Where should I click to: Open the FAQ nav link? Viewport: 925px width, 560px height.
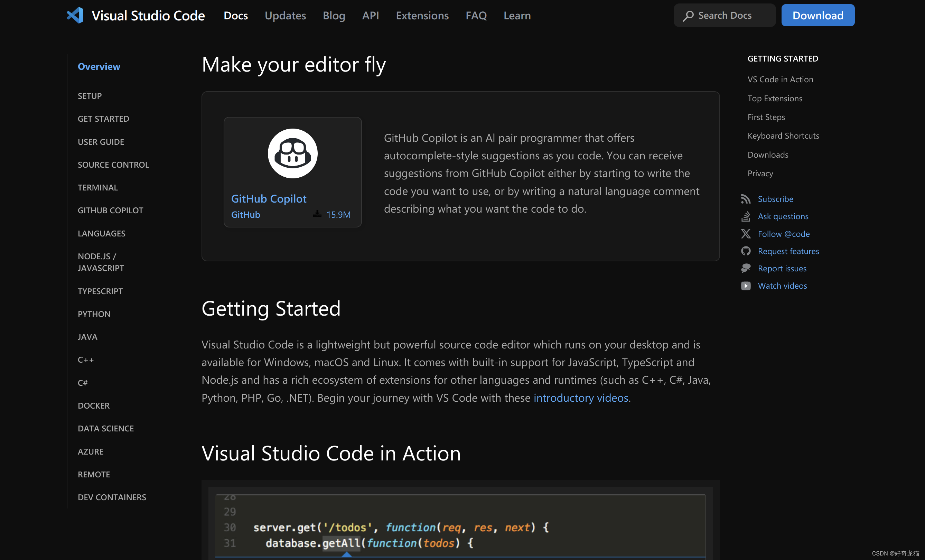click(476, 16)
